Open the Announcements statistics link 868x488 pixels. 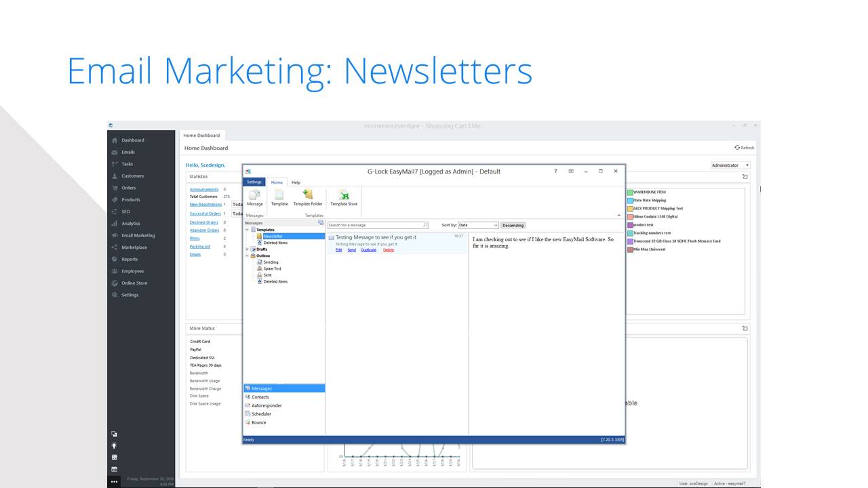(204, 190)
